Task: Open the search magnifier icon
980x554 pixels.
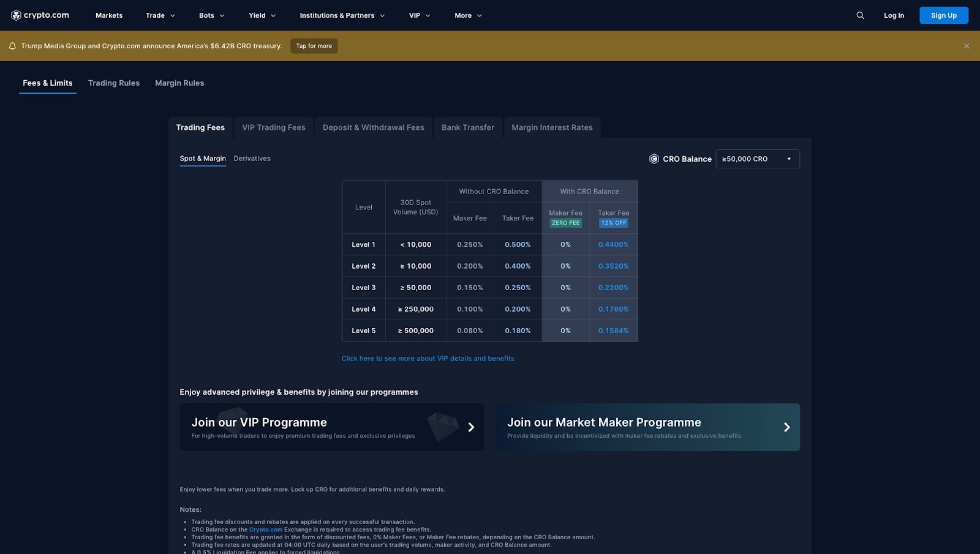Action: tap(860, 15)
